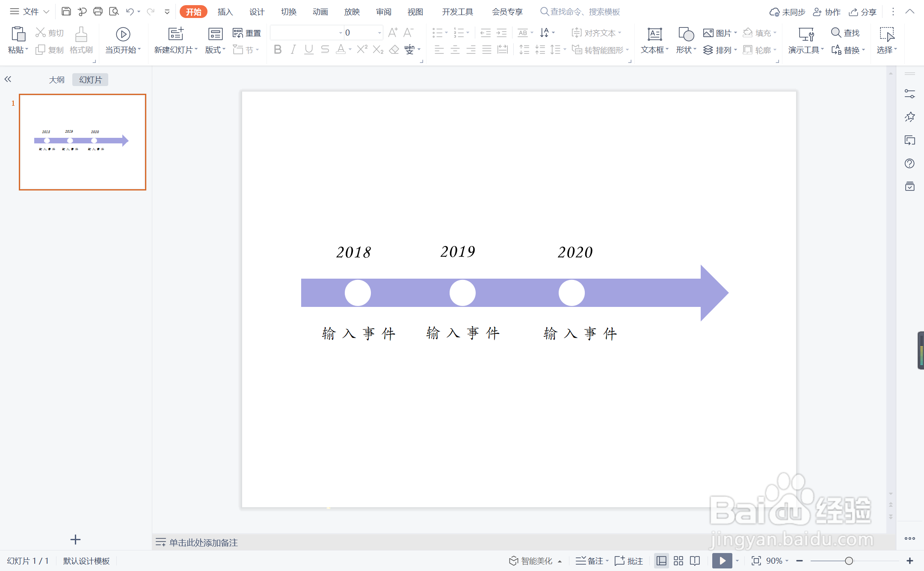Toggle the notes (备注) pane in the status bar
Image resolution: width=924 pixels, height=571 pixels.
tap(591, 561)
